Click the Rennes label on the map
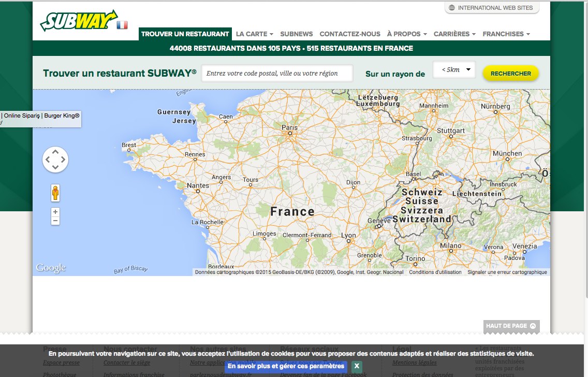Screen dimensions: 588x377 point(195,154)
